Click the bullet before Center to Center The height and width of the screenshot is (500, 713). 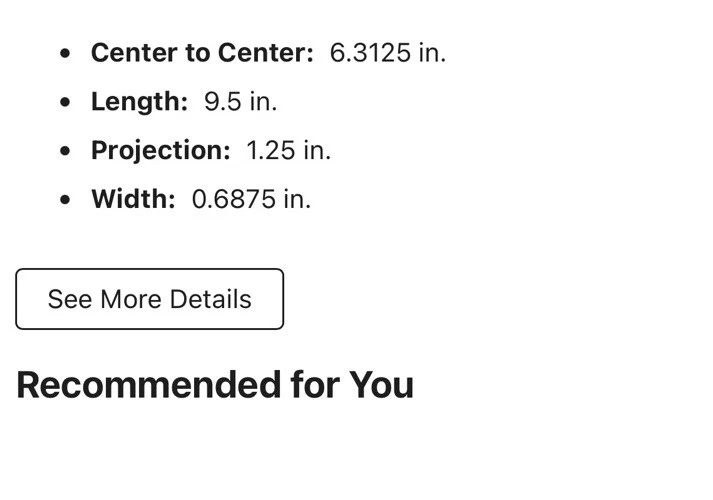[66, 53]
